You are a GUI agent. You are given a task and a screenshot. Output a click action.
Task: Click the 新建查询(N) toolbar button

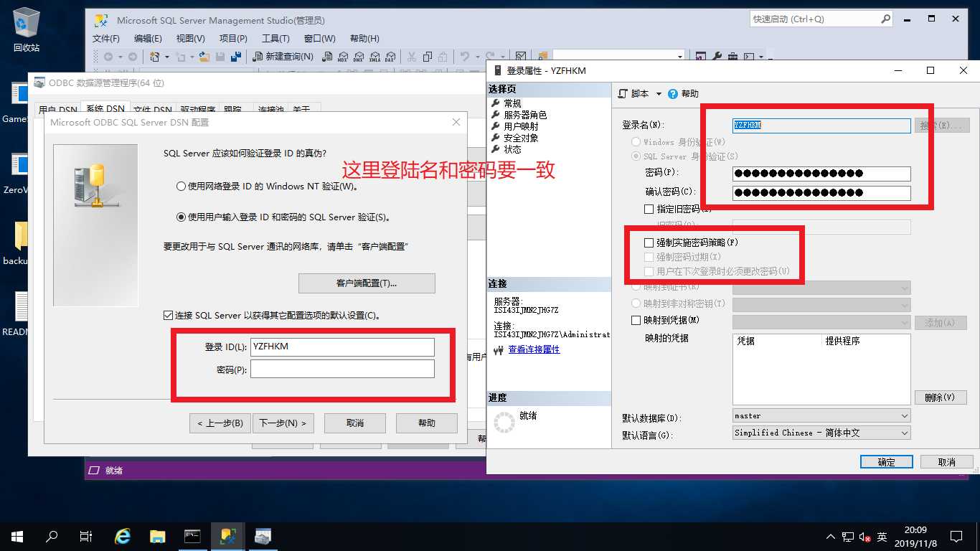point(283,57)
